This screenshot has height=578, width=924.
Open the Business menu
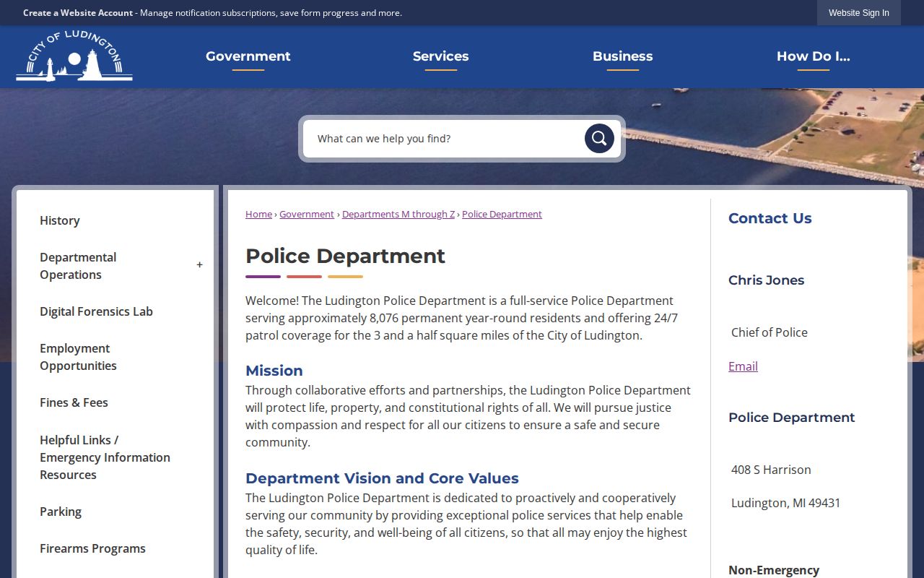coord(623,56)
